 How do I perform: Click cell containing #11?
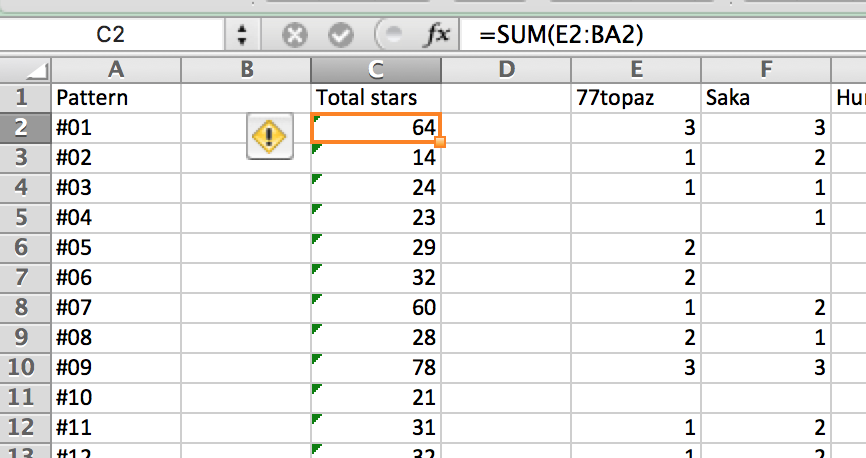pos(116,427)
